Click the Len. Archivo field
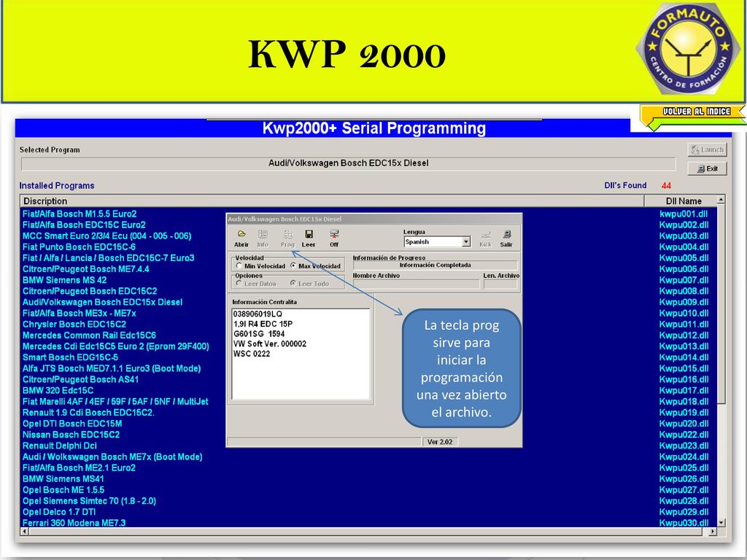Viewport: 747px width, 560px height. point(500,284)
